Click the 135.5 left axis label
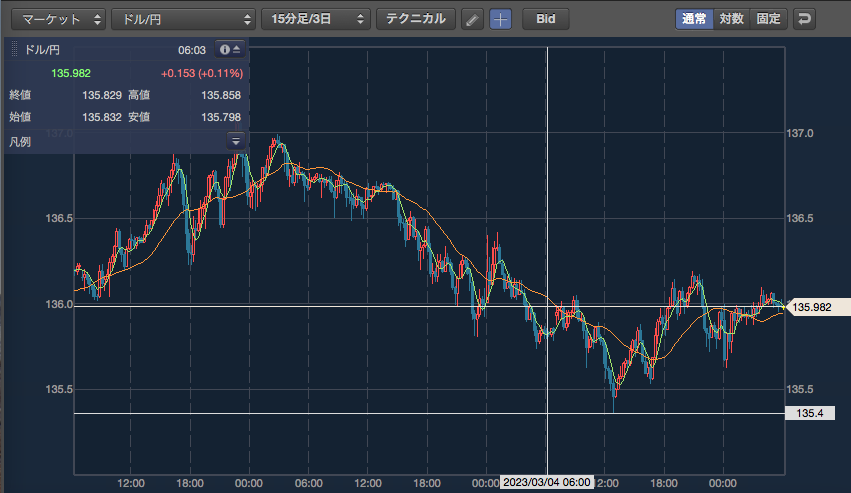This screenshot has width=851, height=493. coord(59,389)
